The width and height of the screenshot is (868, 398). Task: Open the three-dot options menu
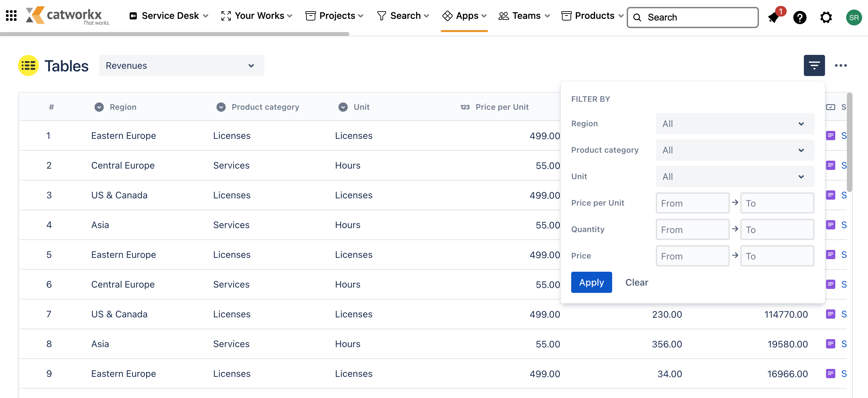(840, 65)
